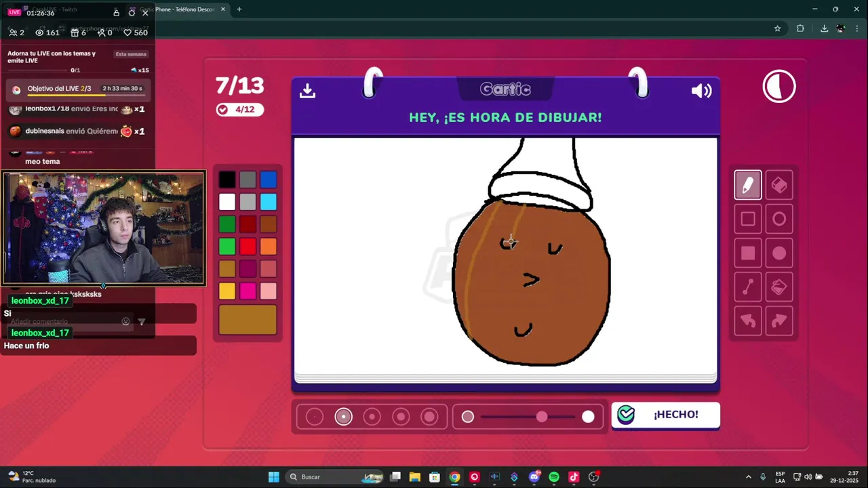This screenshot has width=868, height=488.
Task: Open File Explorer from the taskbar
Action: click(415, 477)
